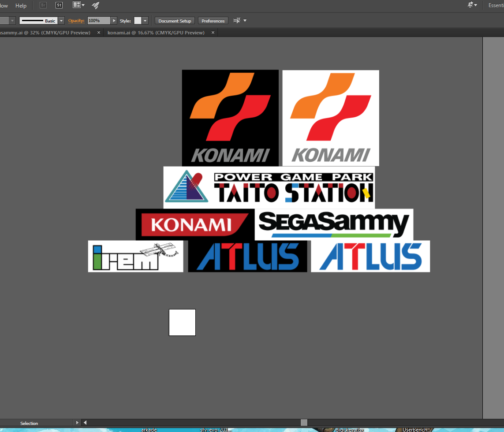Click the Style swatch box
This screenshot has height=432, width=504.
pos(138,21)
